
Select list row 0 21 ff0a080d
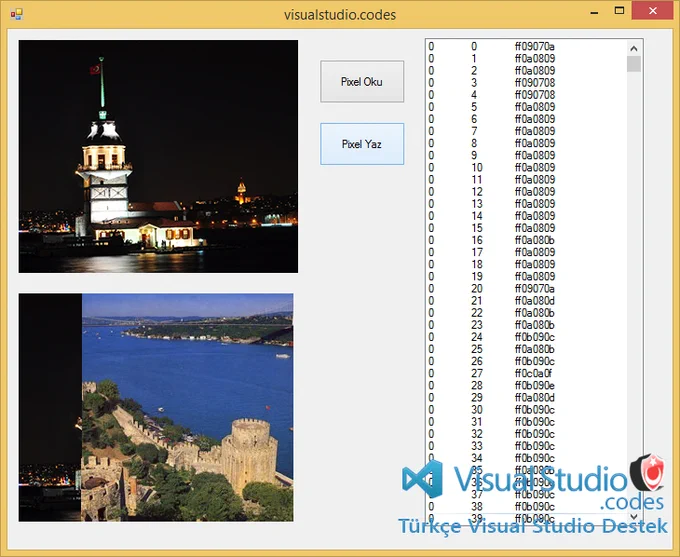click(526, 301)
